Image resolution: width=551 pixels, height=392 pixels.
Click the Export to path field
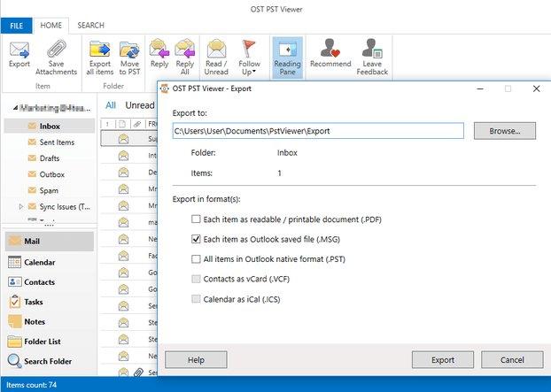click(318, 131)
